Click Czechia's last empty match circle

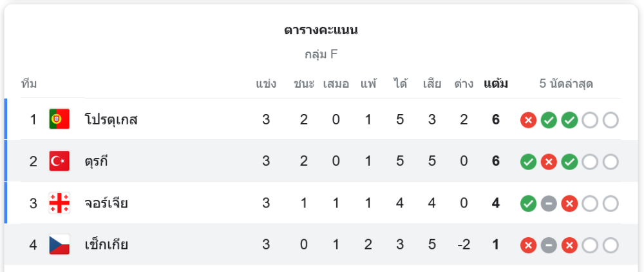[611, 246]
